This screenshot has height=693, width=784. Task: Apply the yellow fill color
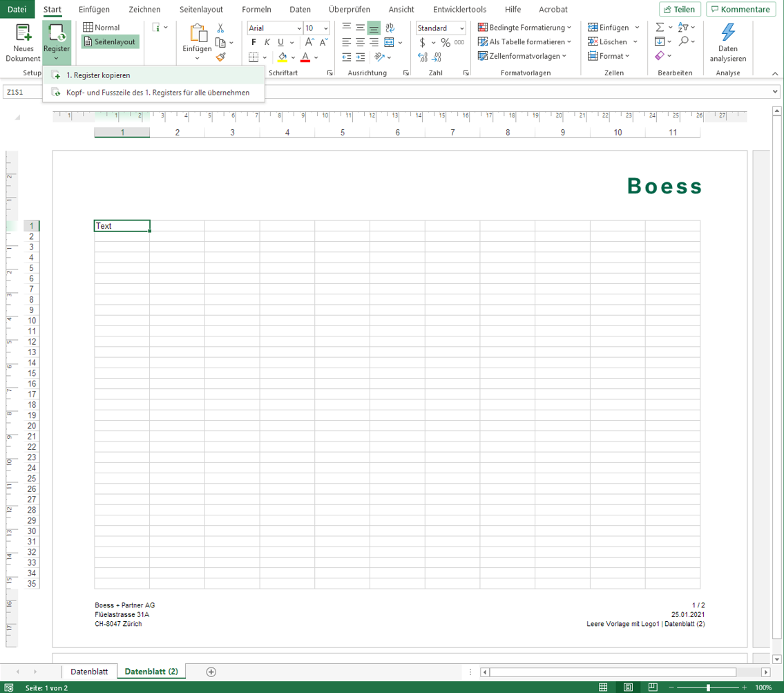coord(283,57)
